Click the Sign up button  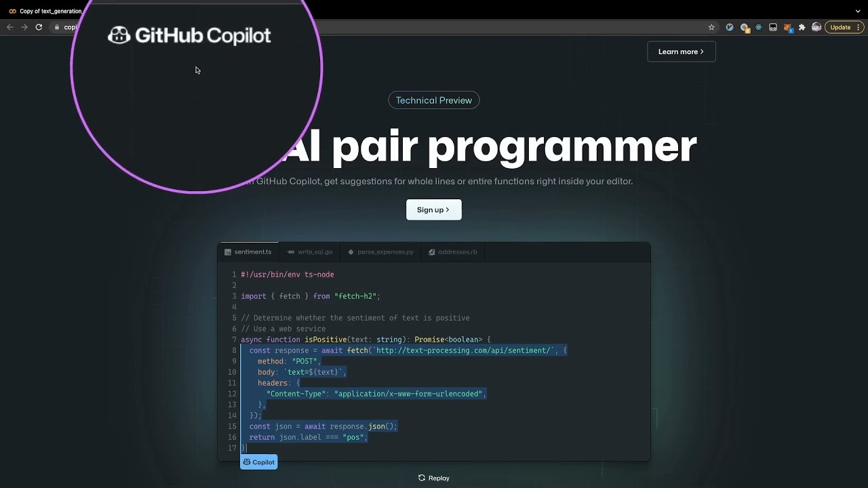coord(434,209)
